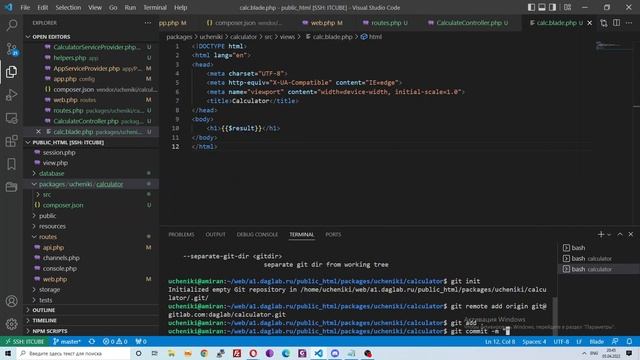Open the Customize Layout icon

click(x=567, y=7)
